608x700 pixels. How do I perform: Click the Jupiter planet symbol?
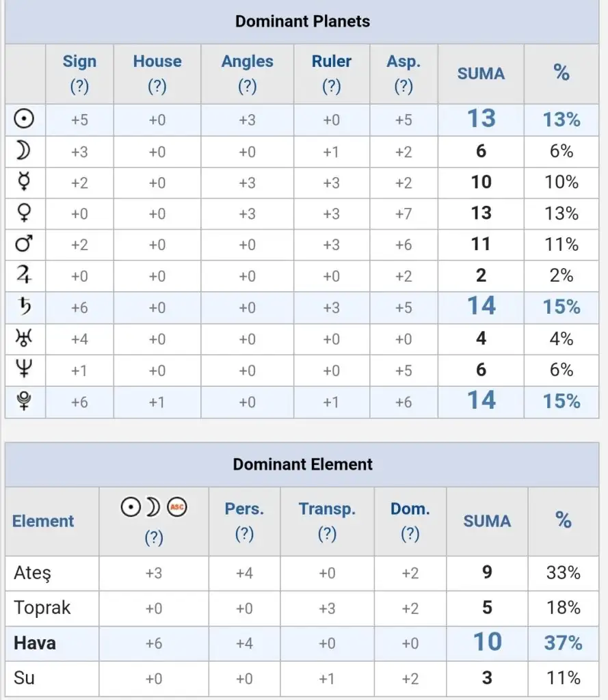click(x=24, y=276)
